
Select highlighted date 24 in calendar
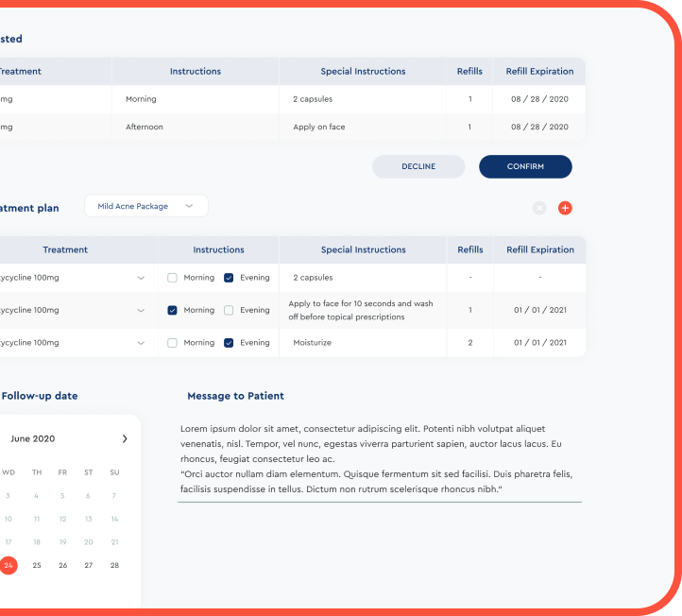[x=9, y=565]
